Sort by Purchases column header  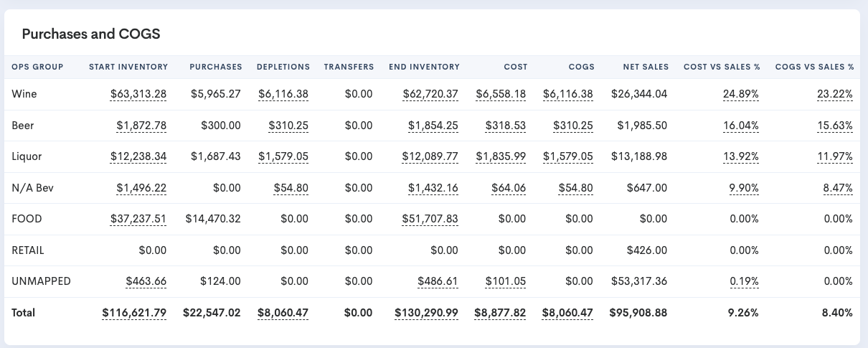pyautogui.click(x=216, y=67)
